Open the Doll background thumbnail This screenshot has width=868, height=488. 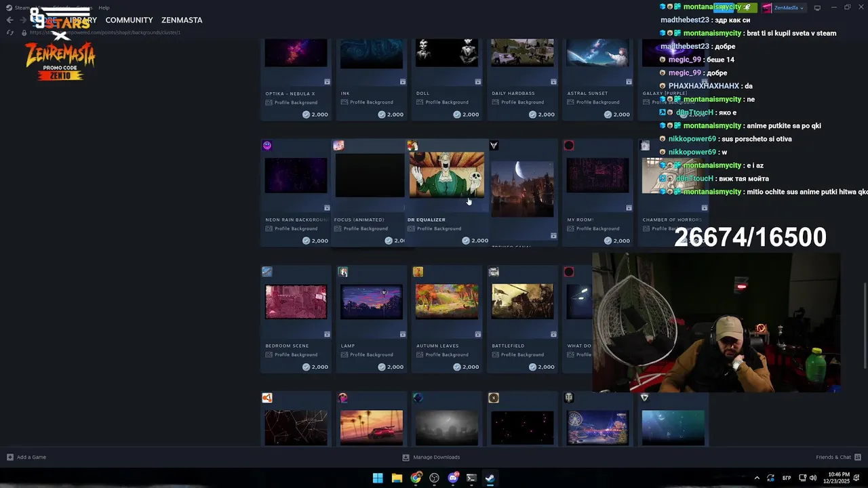pos(446,52)
